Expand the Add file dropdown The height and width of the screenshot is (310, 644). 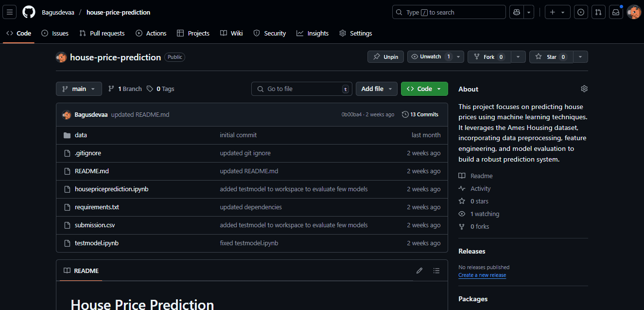[377, 89]
